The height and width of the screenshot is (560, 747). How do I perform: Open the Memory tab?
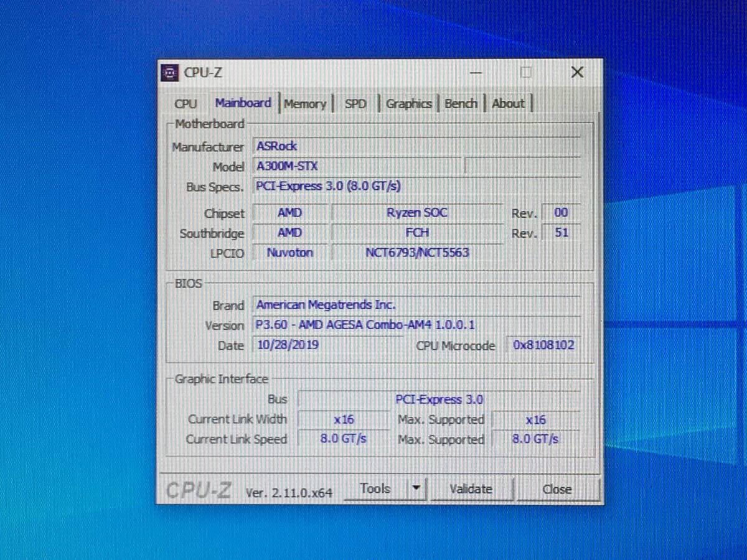[305, 104]
